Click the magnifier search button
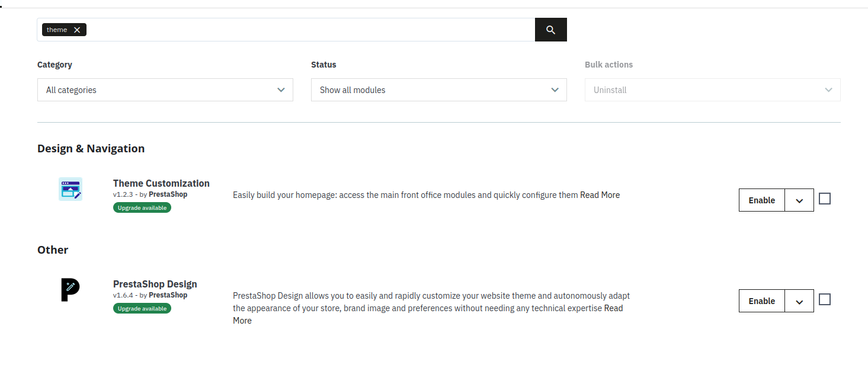 (550, 30)
